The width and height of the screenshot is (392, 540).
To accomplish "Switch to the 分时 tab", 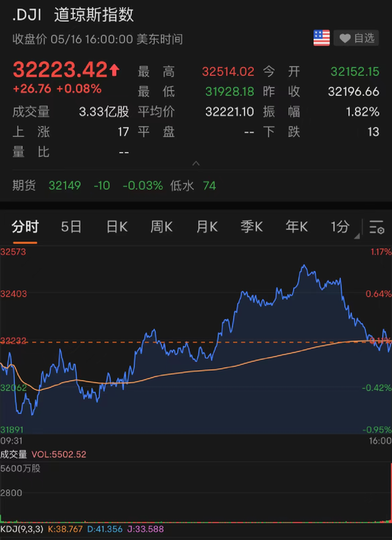I will pos(25,227).
